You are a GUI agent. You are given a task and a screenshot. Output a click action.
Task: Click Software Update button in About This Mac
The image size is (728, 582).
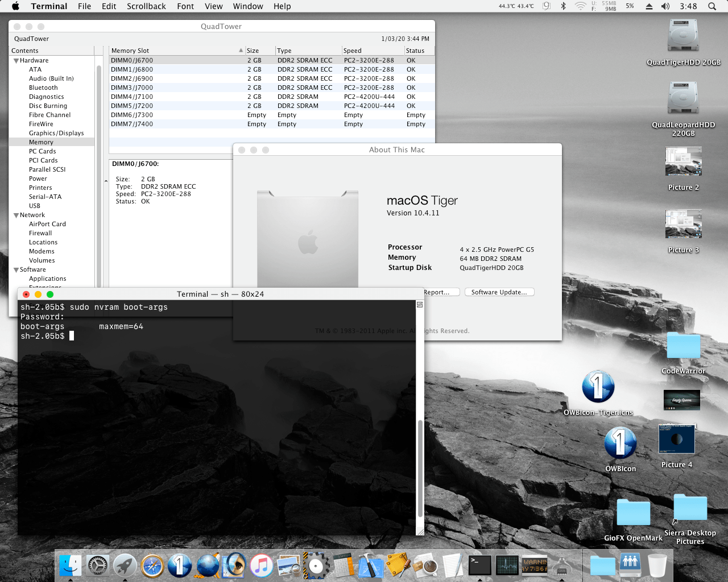click(499, 292)
